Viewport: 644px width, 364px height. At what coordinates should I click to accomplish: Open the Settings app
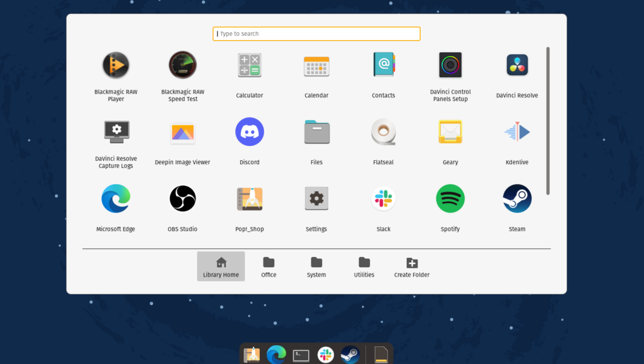click(316, 199)
